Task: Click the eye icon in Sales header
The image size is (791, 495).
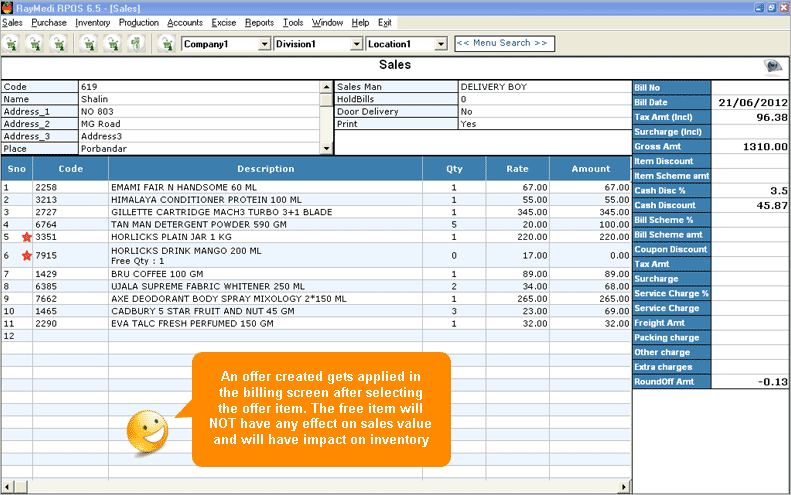Action: [772, 66]
